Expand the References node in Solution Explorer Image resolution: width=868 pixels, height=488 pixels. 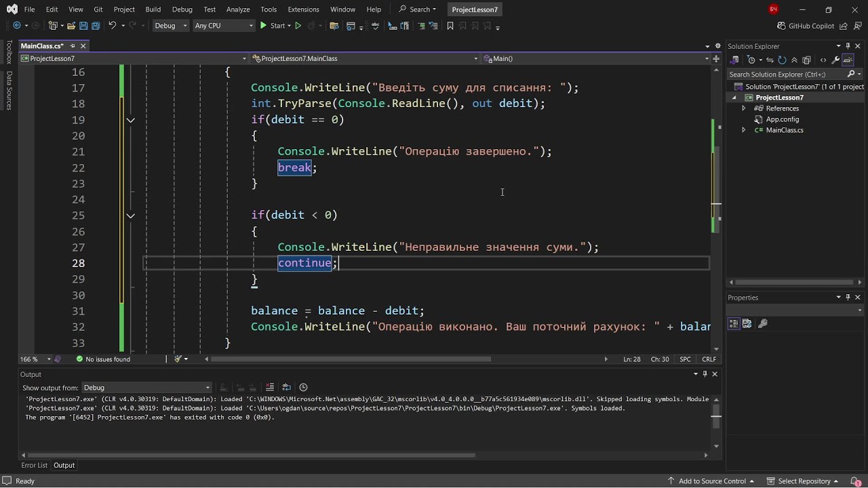pyautogui.click(x=744, y=108)
